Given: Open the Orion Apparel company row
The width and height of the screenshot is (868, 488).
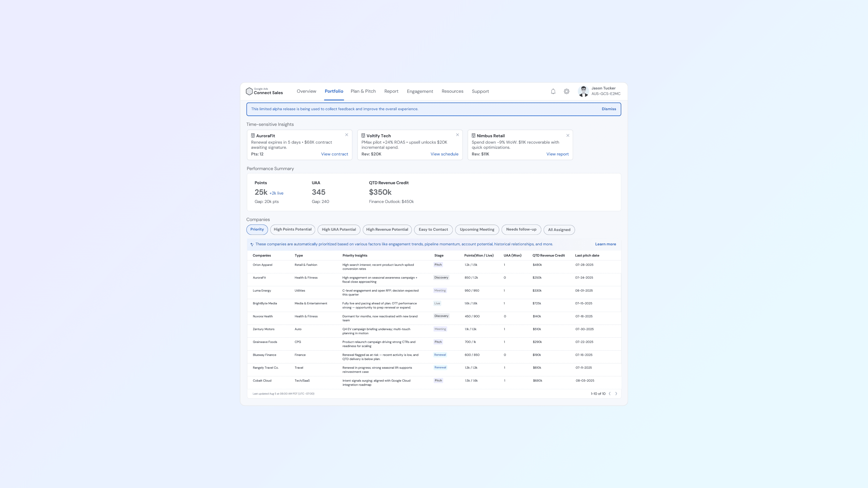Looking at the screenshot, I should coord(262,265).
